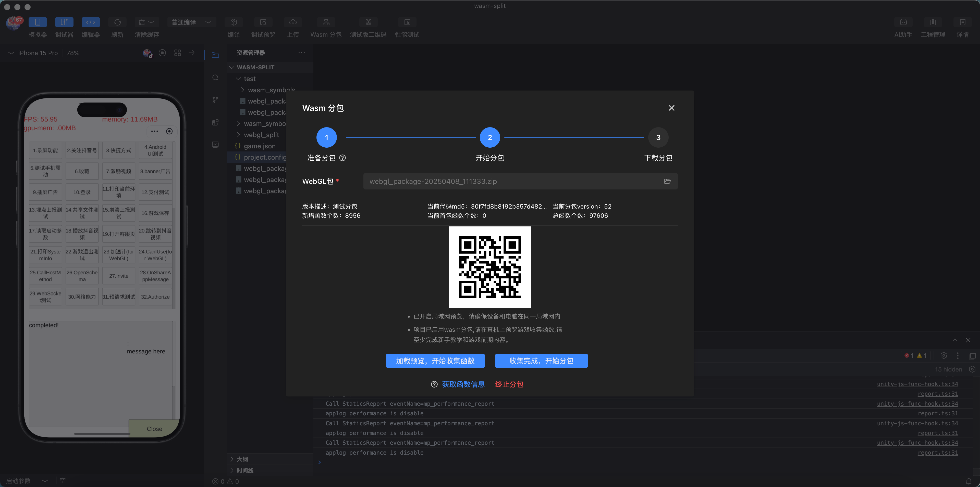Collapse the test folder
This screenshot has height=487, width=980.
coord(270,79)
